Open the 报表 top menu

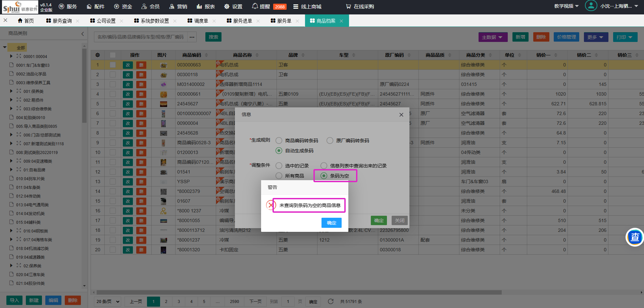pos(206,6)
